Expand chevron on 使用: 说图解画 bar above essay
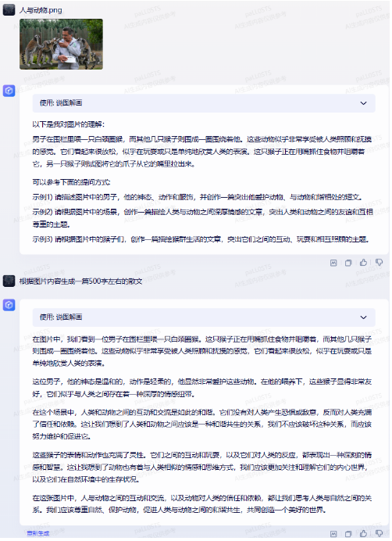This screenshot has height=541, width=392. click(x=363, y=317)
